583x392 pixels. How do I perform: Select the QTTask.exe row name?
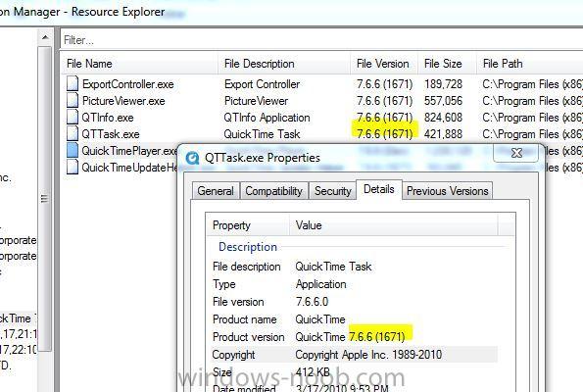111,134
